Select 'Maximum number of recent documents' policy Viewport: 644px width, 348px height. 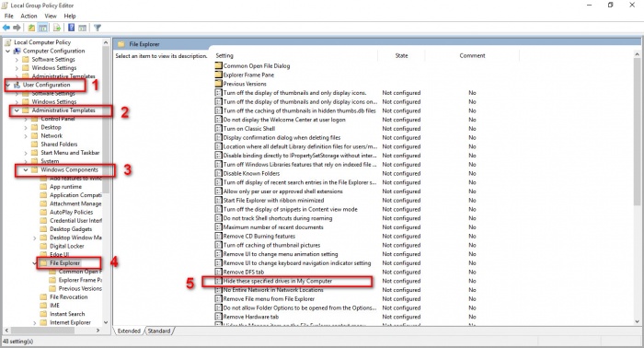point(273,227)
